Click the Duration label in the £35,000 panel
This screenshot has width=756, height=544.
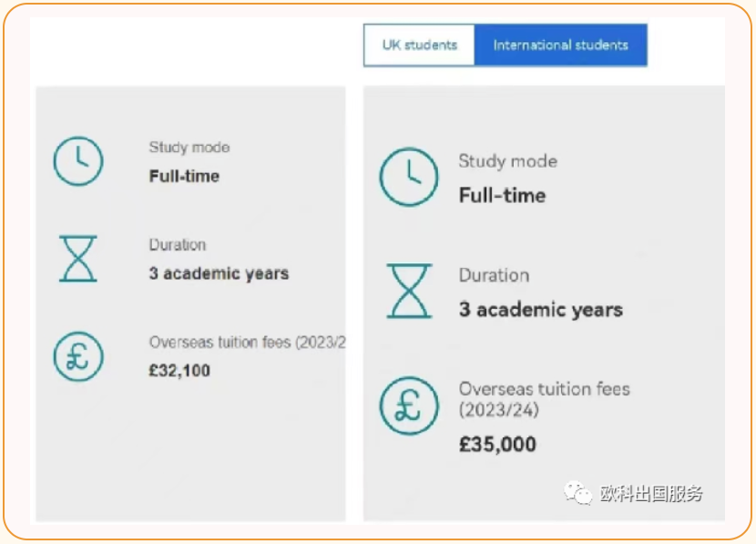pyautogui.click(x=494, y=275)
